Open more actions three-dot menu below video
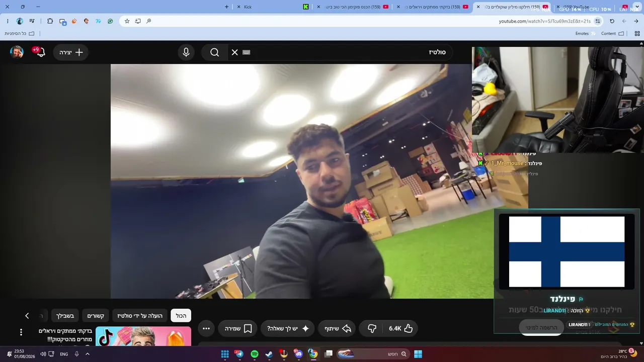 tap(206, 328)
